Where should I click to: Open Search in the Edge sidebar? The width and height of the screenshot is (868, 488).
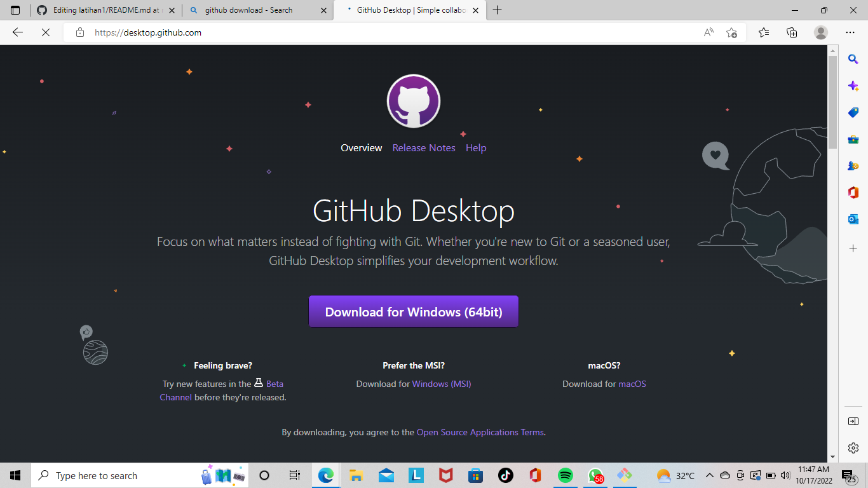[x=853, y=58]
